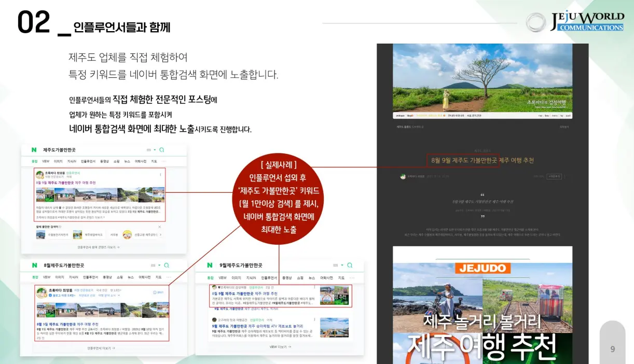Expand more tabs ellipsis in 제주도가볼만한곳 results
This screenshot has height=364, width=634.
click(x=163, y=161)
